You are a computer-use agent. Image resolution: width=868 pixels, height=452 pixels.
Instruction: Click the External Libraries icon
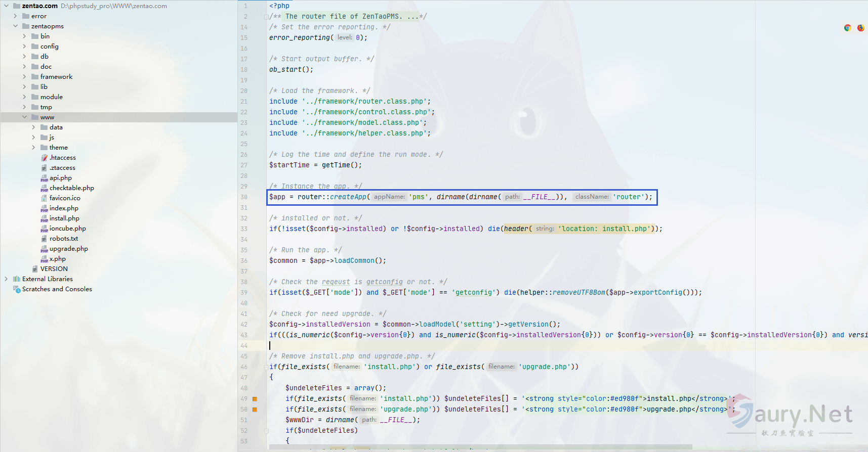click(x=17, y=279)
